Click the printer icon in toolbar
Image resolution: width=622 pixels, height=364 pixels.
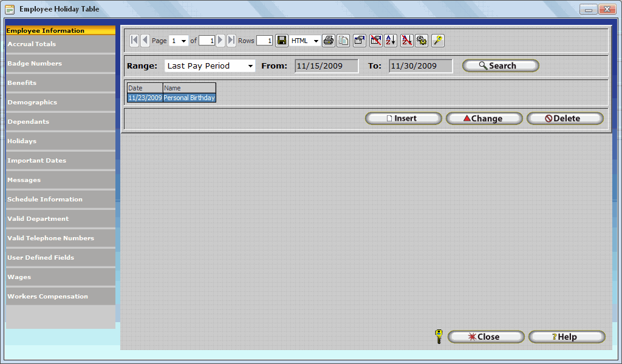tap(329, 41)
